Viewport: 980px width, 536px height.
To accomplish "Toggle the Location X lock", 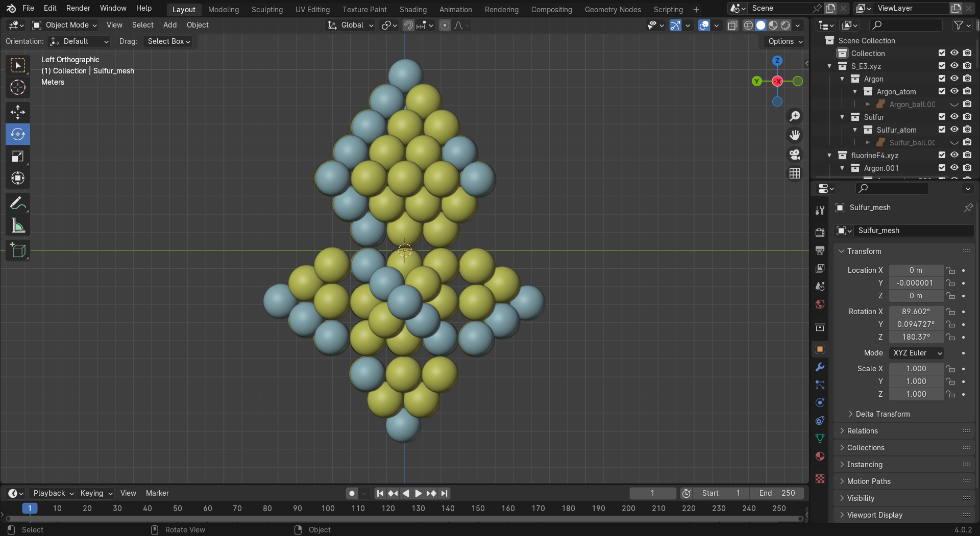I will (x=950, y=270).
